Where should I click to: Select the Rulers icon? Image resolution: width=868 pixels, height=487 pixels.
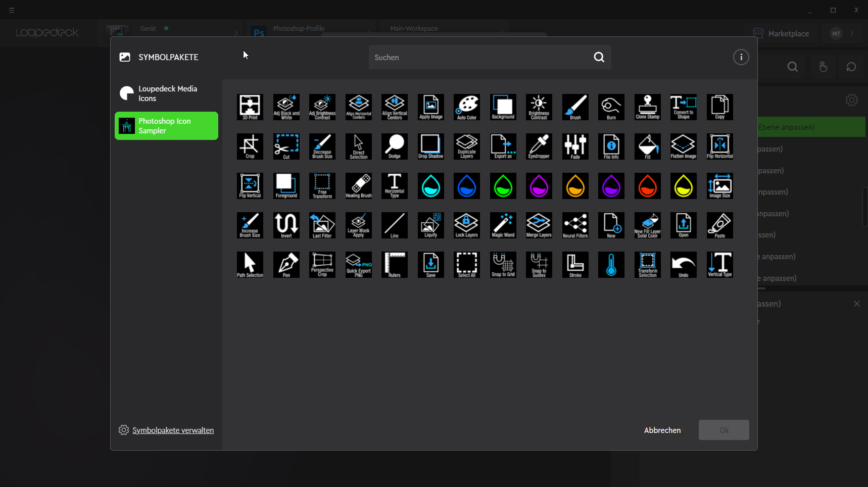[395, 265]
